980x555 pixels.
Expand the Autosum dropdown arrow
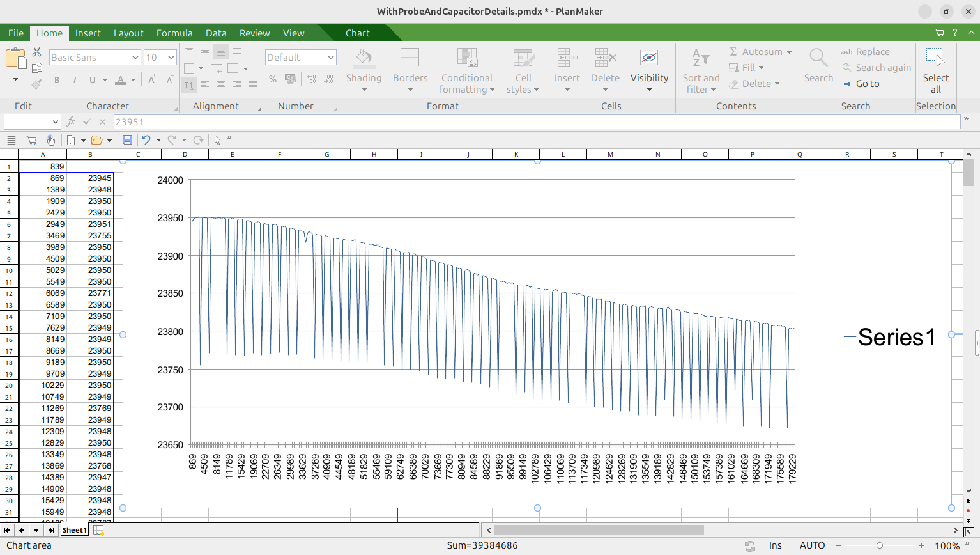pyautogui.click(x=789, y=52)
